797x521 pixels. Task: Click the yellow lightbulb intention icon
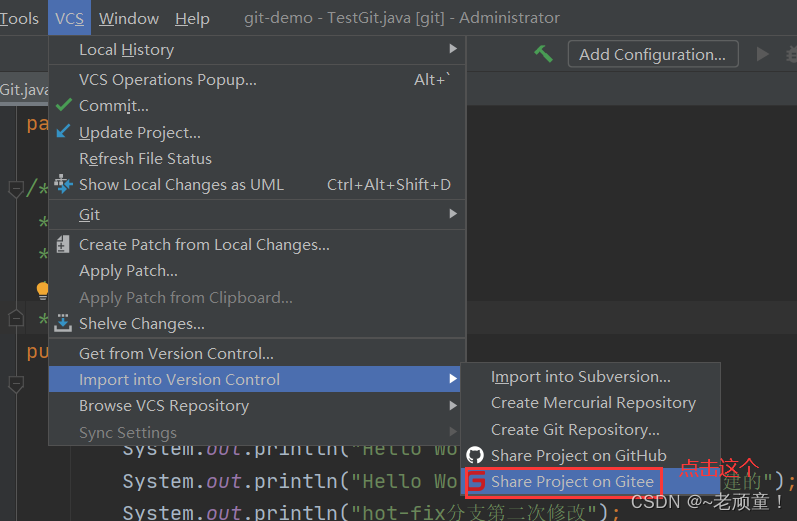point(42,290)
